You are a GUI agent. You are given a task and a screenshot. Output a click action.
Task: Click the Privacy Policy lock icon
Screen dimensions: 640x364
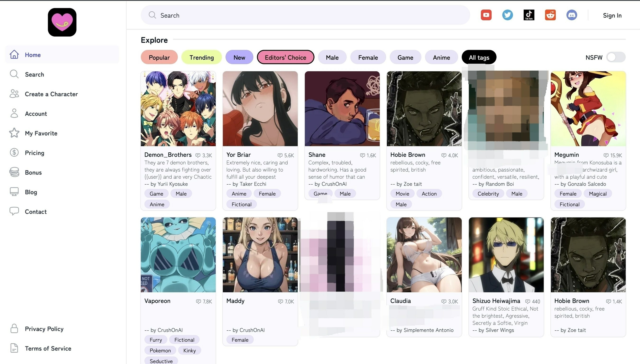(x=14, y=328)
